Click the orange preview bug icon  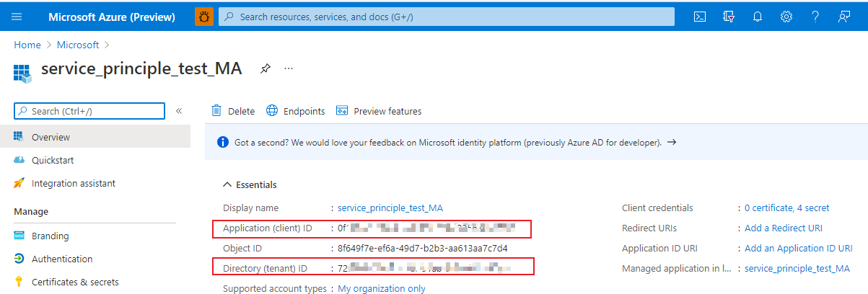(x=204, y=17)
